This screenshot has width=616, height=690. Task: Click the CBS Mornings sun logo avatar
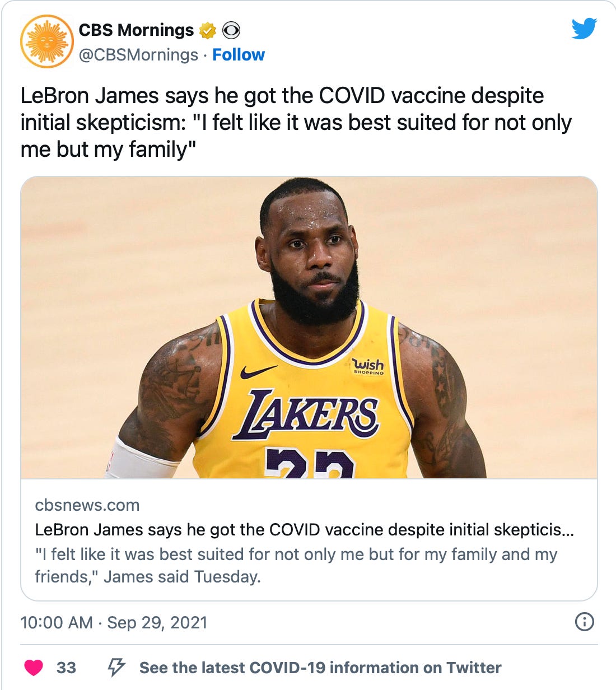coord(47,41)
